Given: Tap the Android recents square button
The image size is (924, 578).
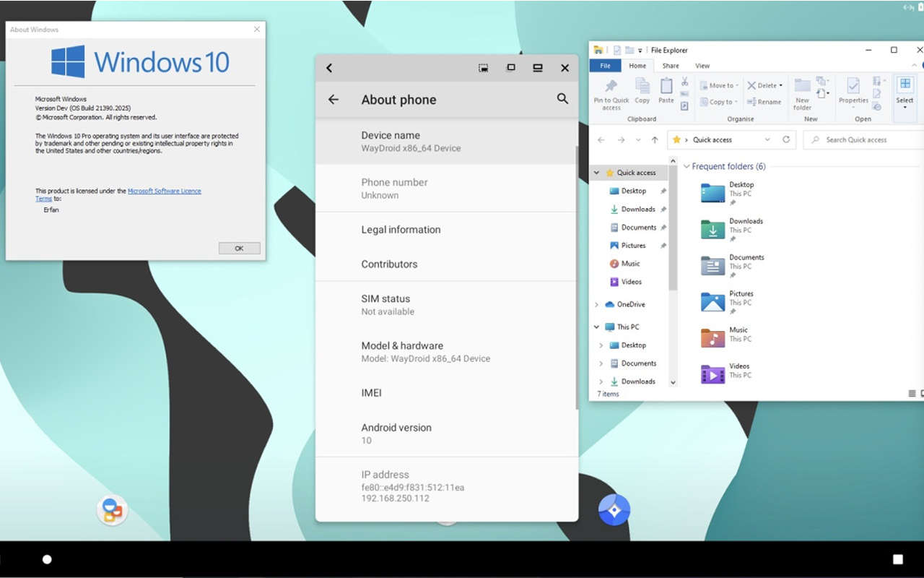Looking at the screenshot, I should point(898,559).
